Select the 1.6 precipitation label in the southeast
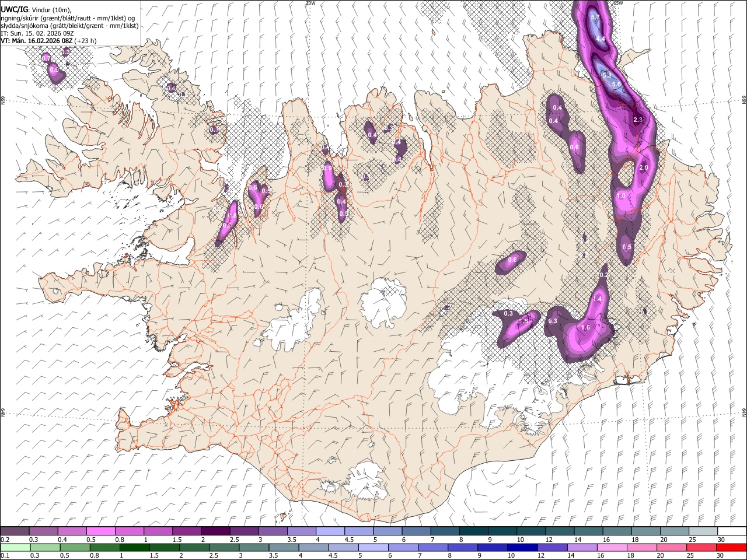This screenshot has width=747, height=560. (x=586, y=328)
